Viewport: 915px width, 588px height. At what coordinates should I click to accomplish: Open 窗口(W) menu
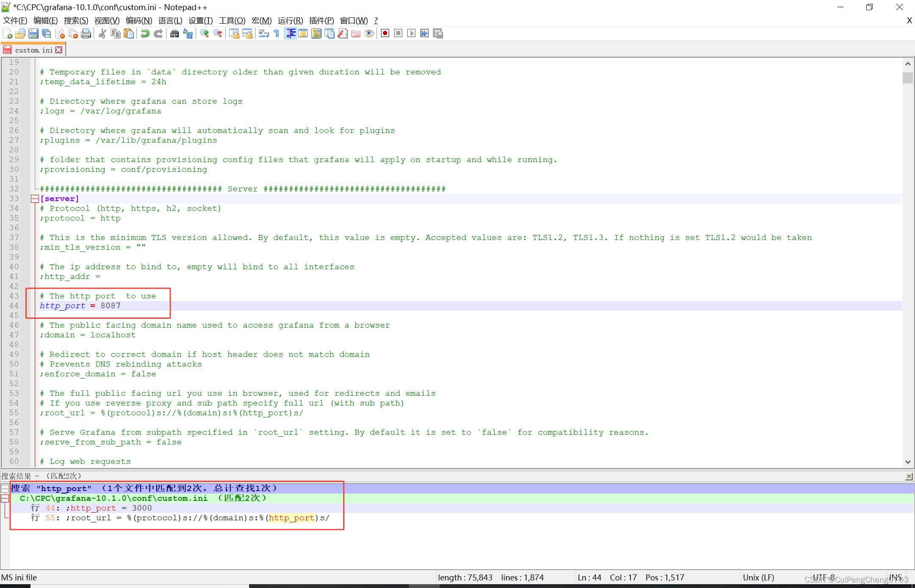click(354, 20)
